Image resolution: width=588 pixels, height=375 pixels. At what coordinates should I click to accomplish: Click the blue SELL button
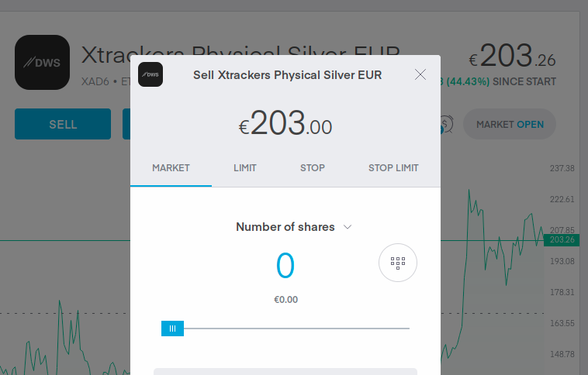pyautogui.click(x=63, y=124)
